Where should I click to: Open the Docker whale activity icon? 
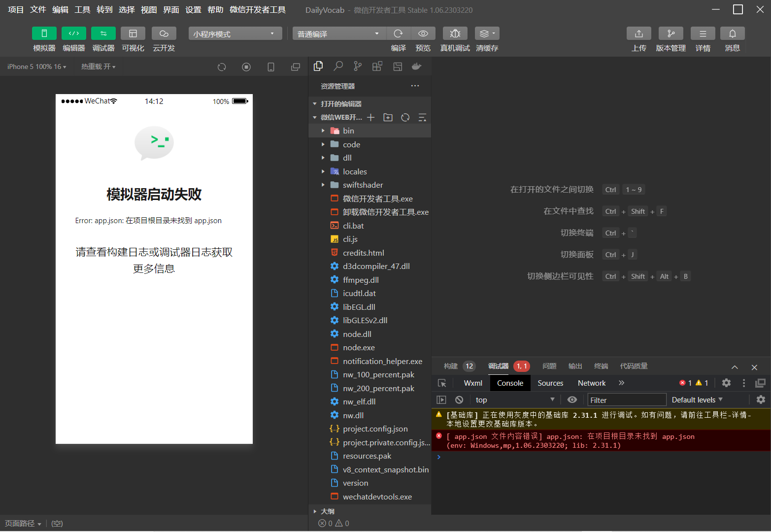[417, 66]
